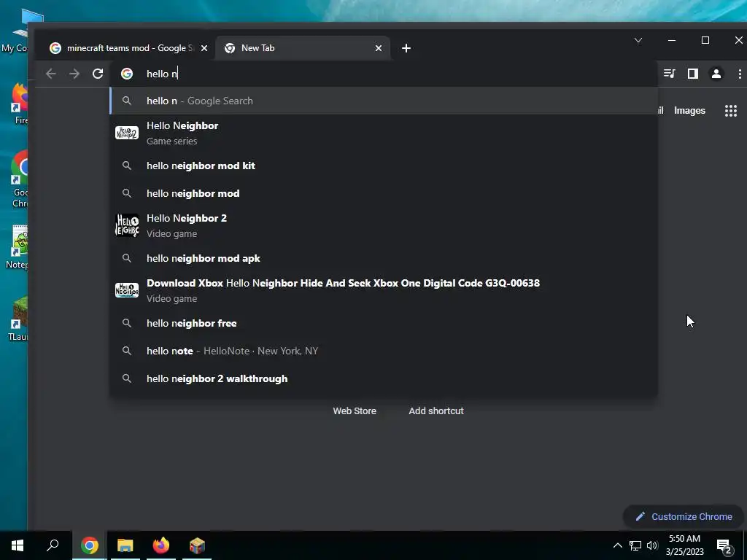Choose 'hello neighbor mod apk' suggestion
The height and width of the screenshot is (560, 747).
coord(384,258)
